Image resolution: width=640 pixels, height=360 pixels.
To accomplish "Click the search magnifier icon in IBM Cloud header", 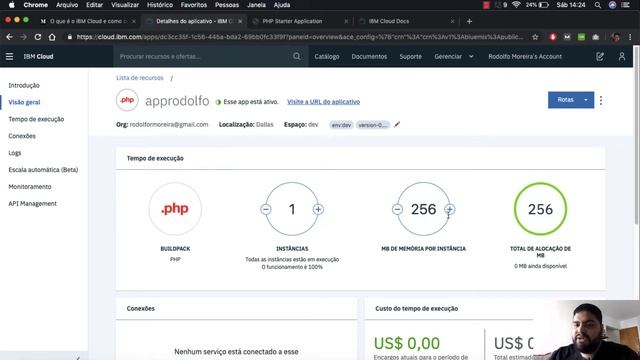I will (x=297, y=56).
